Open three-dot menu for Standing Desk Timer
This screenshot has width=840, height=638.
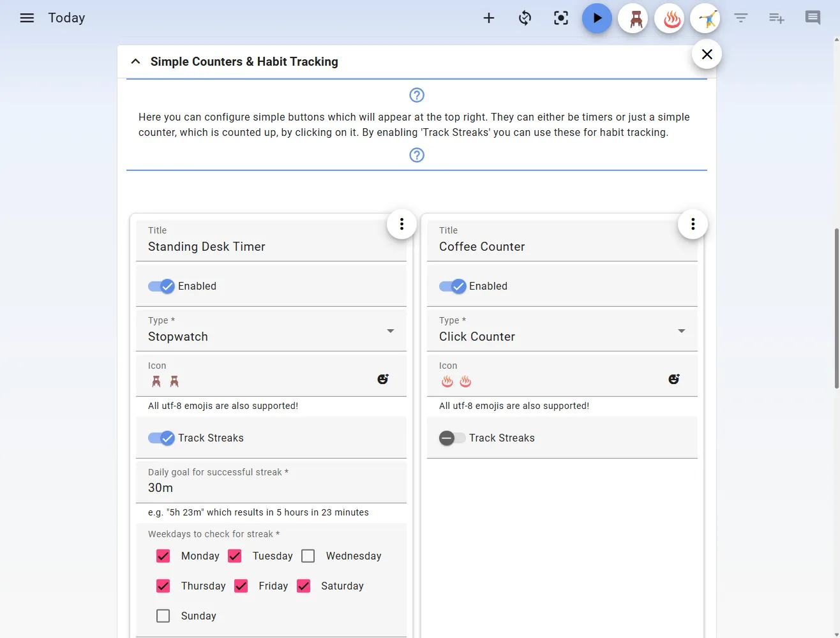click(x=401, y=224)
